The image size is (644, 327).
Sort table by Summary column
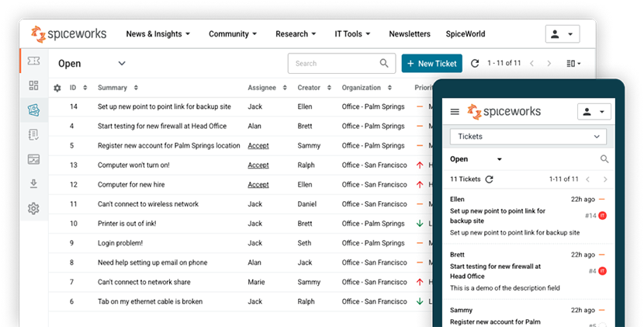point(136,88)
